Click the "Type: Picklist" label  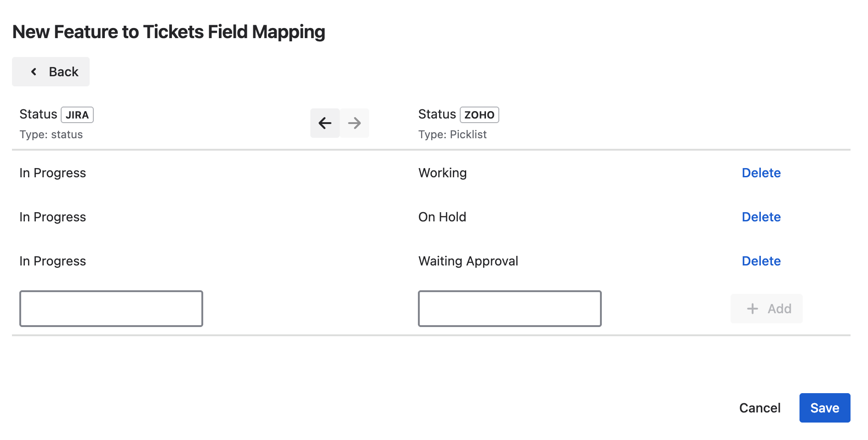452,135
